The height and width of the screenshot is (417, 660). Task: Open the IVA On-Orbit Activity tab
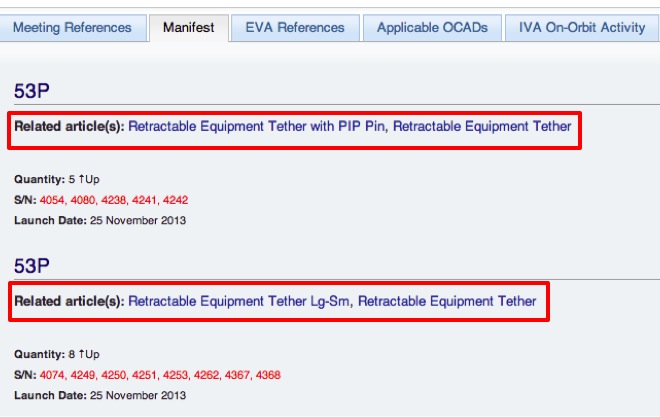(582, 28)
